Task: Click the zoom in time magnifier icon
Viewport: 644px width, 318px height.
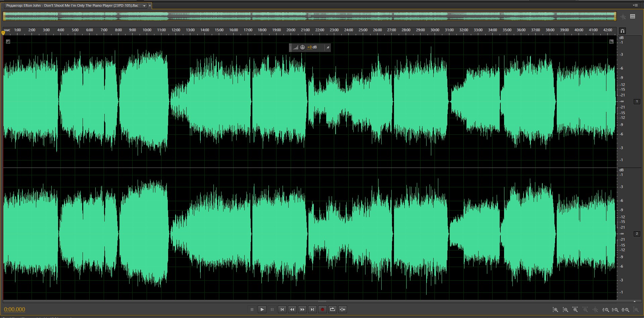Action: [x=575, y=310]
